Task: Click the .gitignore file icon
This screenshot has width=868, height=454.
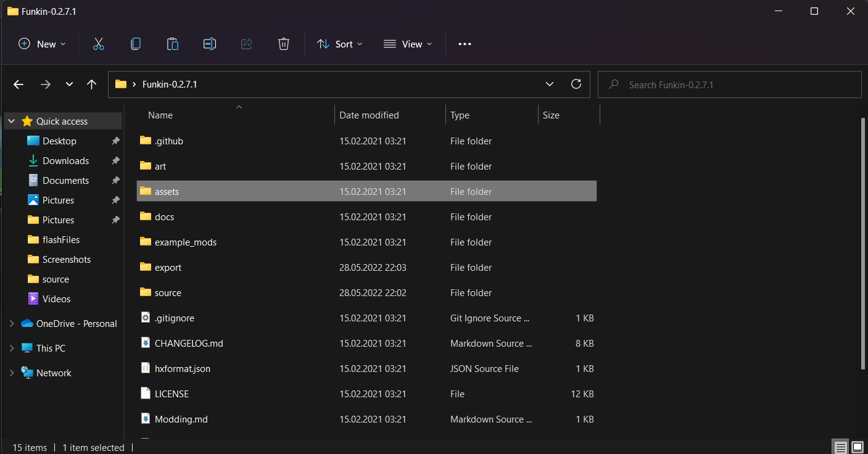Action: point(145,318)
